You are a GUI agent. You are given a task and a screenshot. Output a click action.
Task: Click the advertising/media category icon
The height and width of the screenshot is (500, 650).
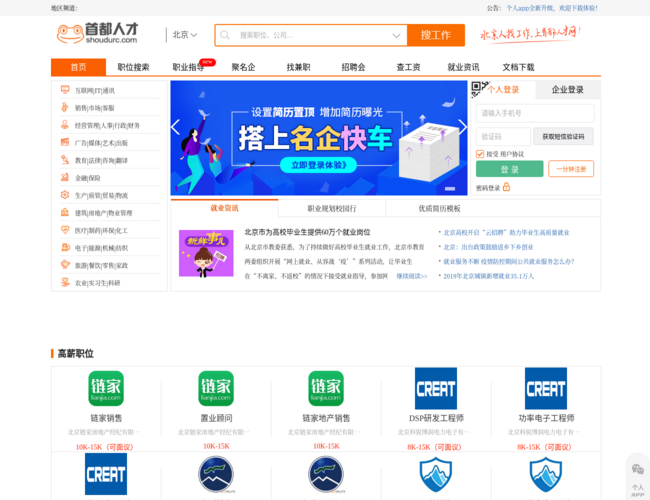click(x=65, y=142)
